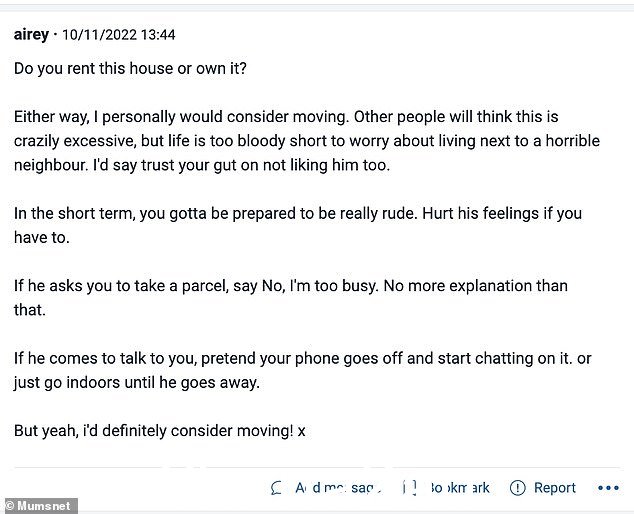Click the closing line 'But yeah, i'd definitely'
This screenshot has height=514, width=634.
[159, 431]
